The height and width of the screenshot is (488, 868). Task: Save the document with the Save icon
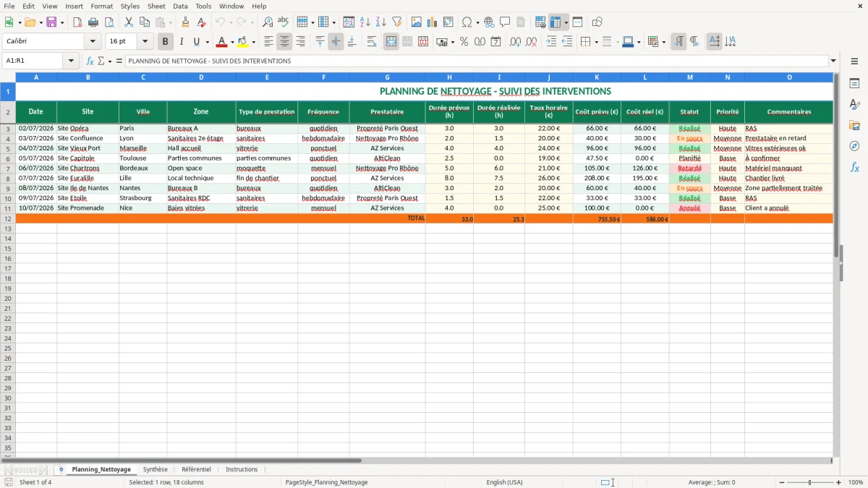[x=51, y=22]
